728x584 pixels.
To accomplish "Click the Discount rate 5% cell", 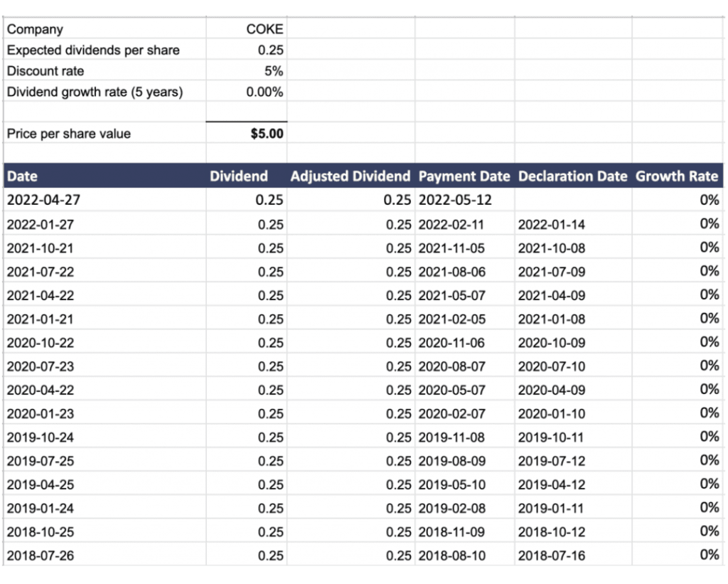I will pos(273,71).
